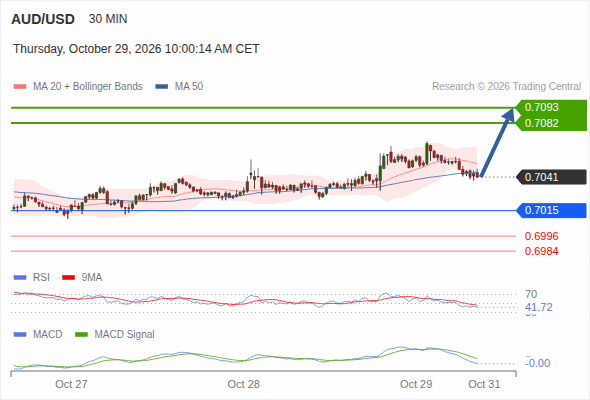The width and height of the screenshot is (590, 400).
Task: Click the 0.7041 current price tag
Action: click(x=551, y=177)
